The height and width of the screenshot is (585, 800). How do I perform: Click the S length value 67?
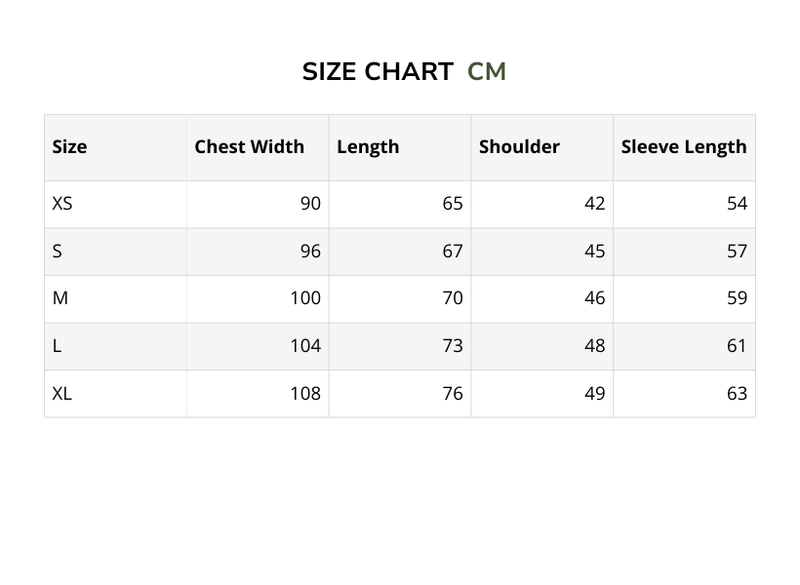click(x=452, y=251)
